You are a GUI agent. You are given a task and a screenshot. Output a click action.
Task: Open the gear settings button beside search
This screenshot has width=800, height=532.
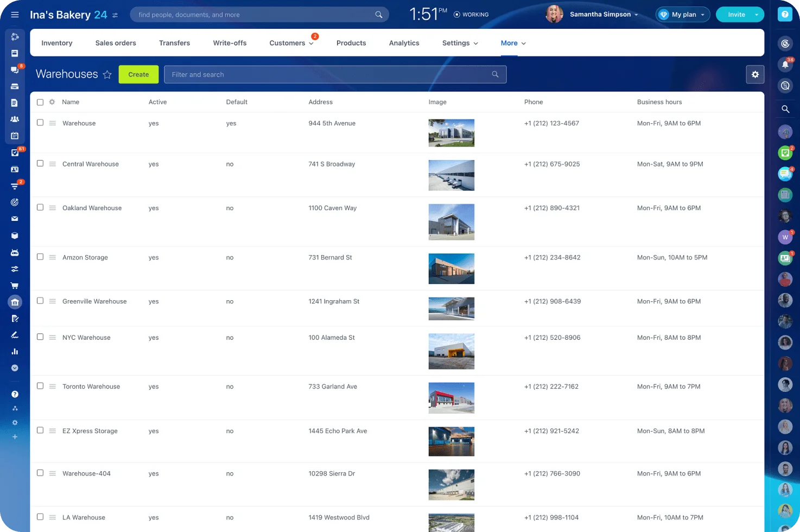[x=755, y=74]
